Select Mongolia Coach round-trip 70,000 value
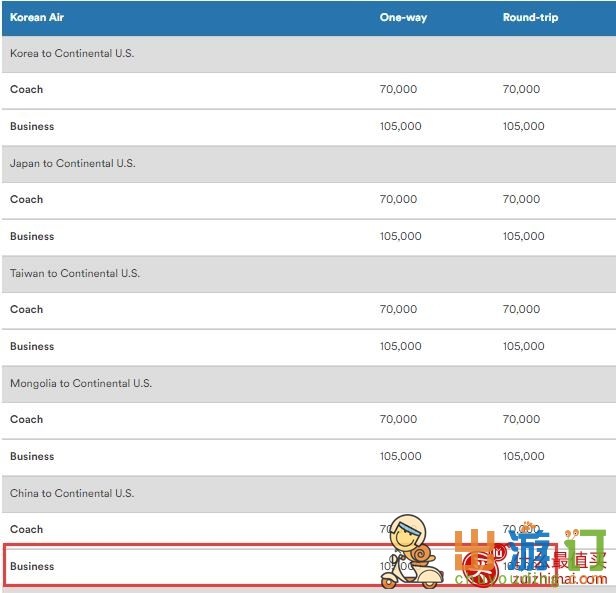616x593 pixels. (x=521, y=419)
